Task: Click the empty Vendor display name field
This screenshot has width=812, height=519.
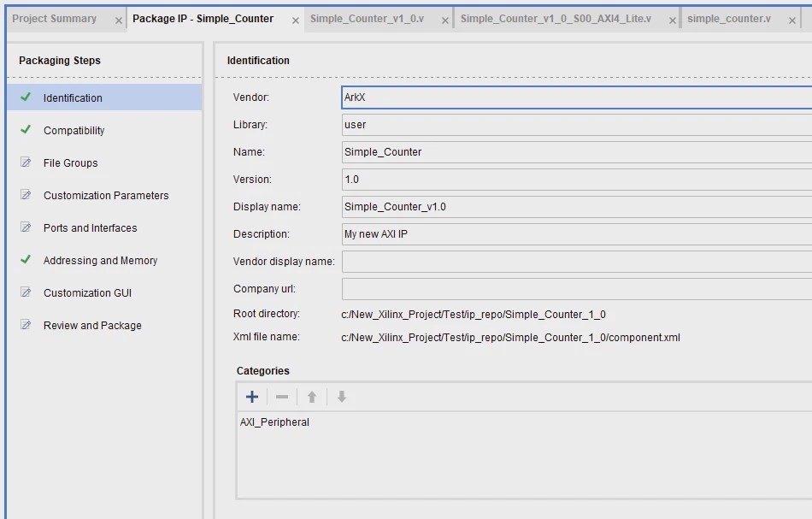Action: coord(576,262)
